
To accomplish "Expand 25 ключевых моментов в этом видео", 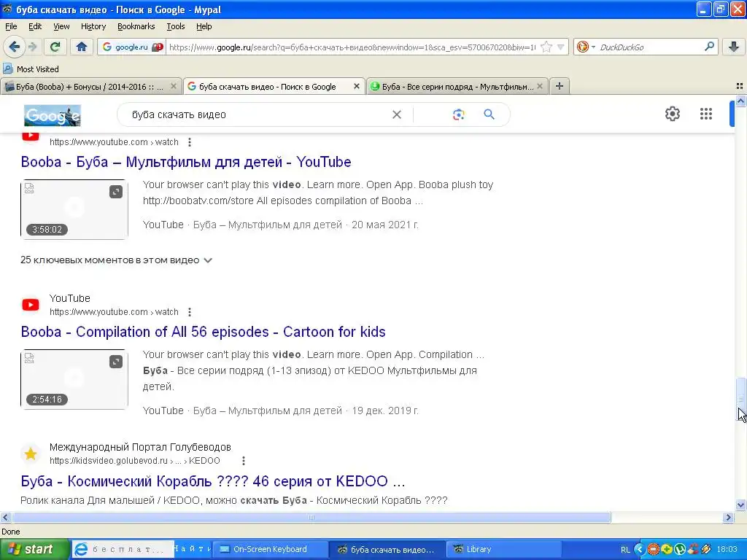I will tap(116, 260).
